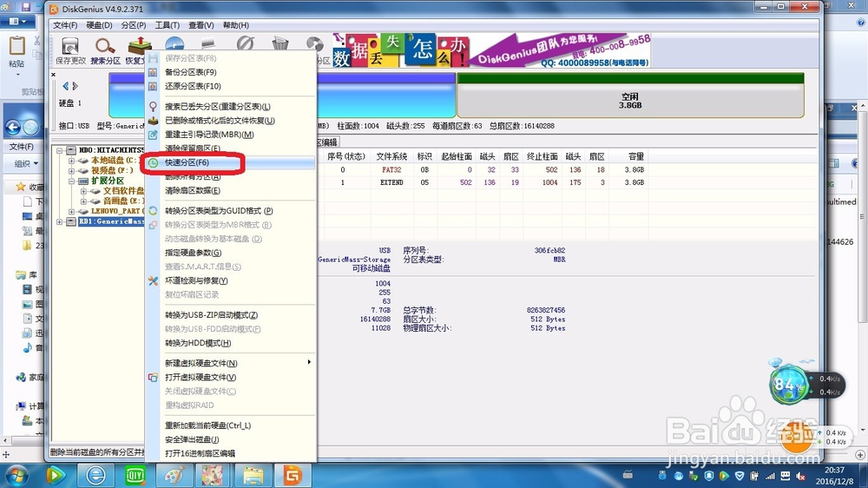Viewport: 868px width, 488px height.
Task: Choose 重新加载当前硬盘(Ctrl_L) entry
Action: [x=231, y=425]
